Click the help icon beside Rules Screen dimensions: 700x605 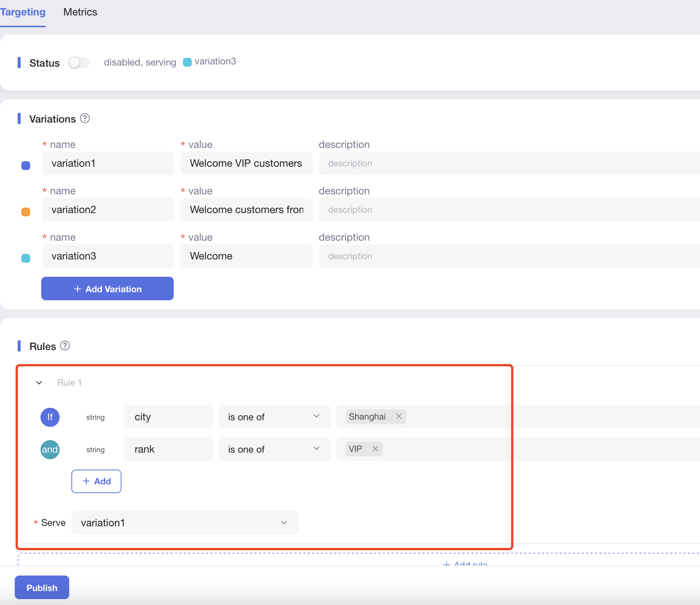pyautogui.click(x=65, y=346)
